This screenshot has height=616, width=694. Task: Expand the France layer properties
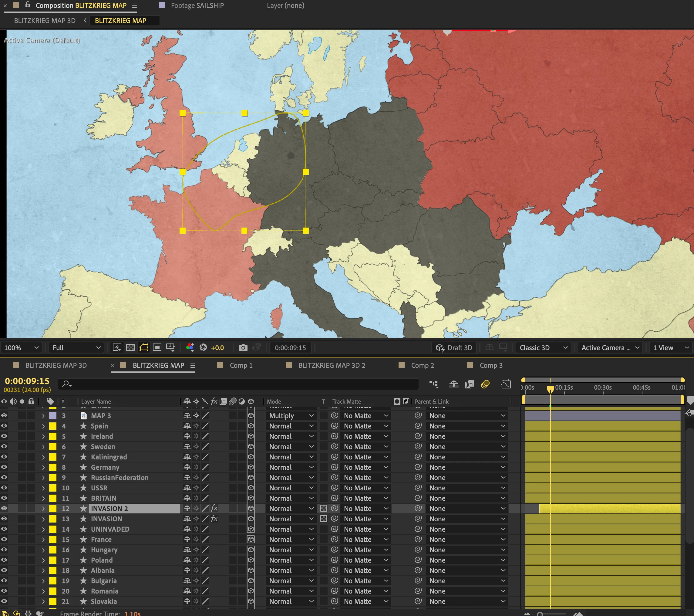43,540
